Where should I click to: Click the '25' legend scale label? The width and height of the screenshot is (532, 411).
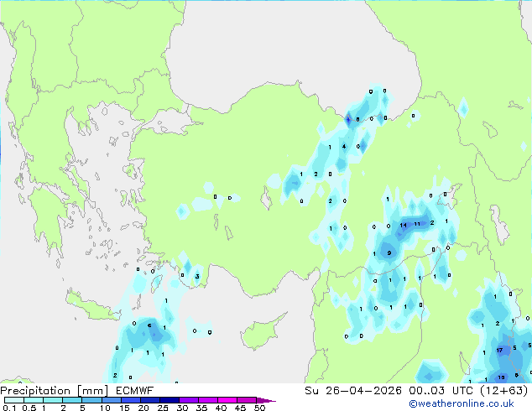tap(163, 408)
